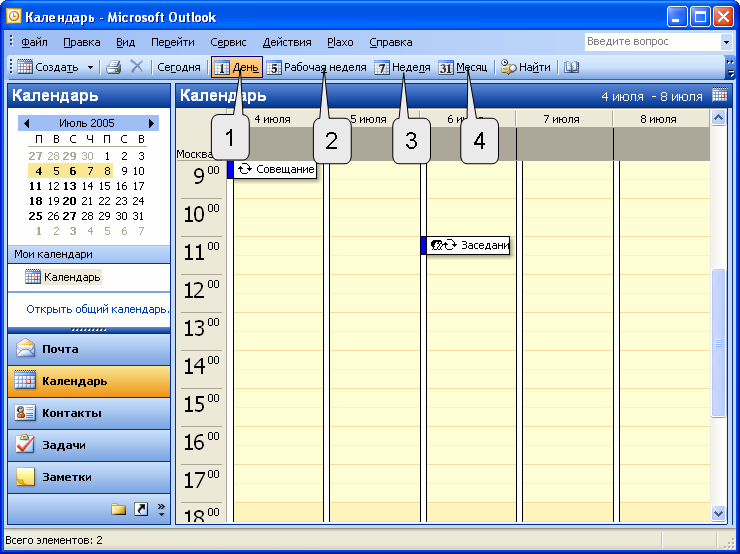
Task: Switch to Неделя (Week) view
Action: (403, 67)
